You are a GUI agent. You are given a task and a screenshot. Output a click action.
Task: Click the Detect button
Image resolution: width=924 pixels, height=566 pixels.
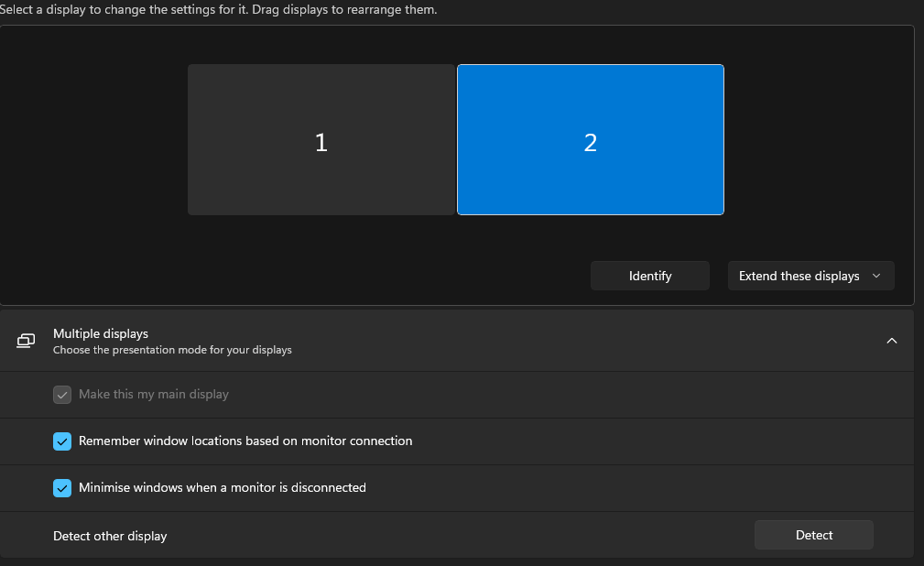click(x=813, y=535)
